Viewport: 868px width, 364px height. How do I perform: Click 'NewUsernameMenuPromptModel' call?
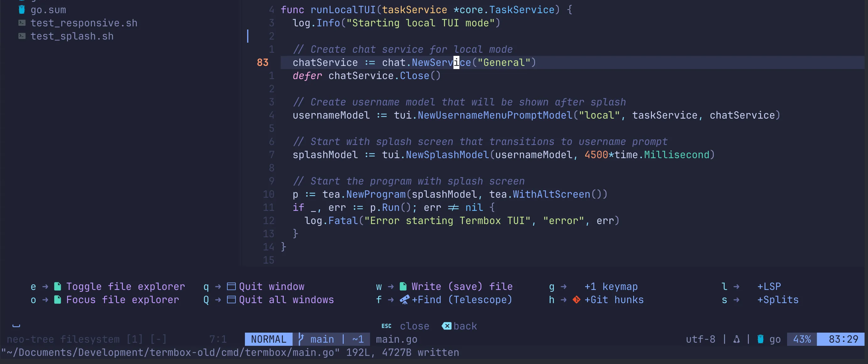tap(495, 115)
